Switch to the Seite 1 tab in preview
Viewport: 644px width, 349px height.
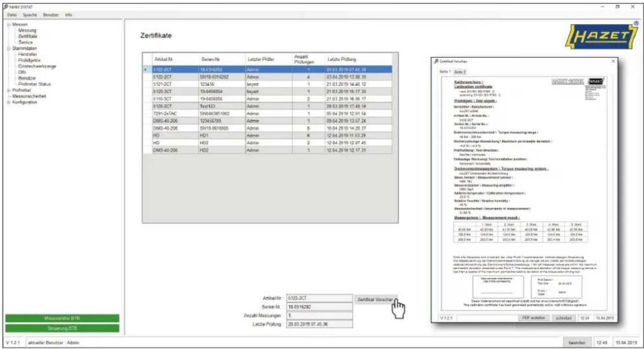pyautogui.click(x=445, y=72)
